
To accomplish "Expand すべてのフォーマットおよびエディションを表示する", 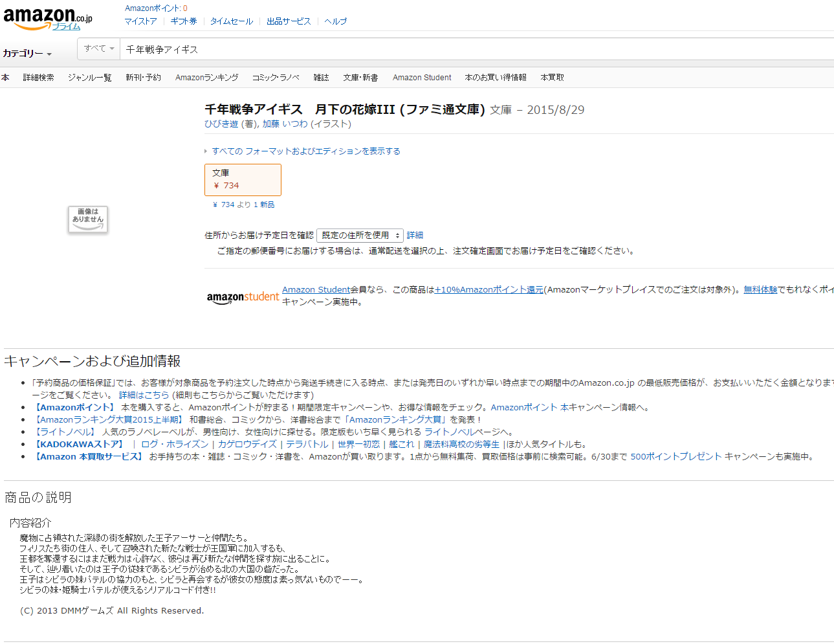I will [305, 151].
